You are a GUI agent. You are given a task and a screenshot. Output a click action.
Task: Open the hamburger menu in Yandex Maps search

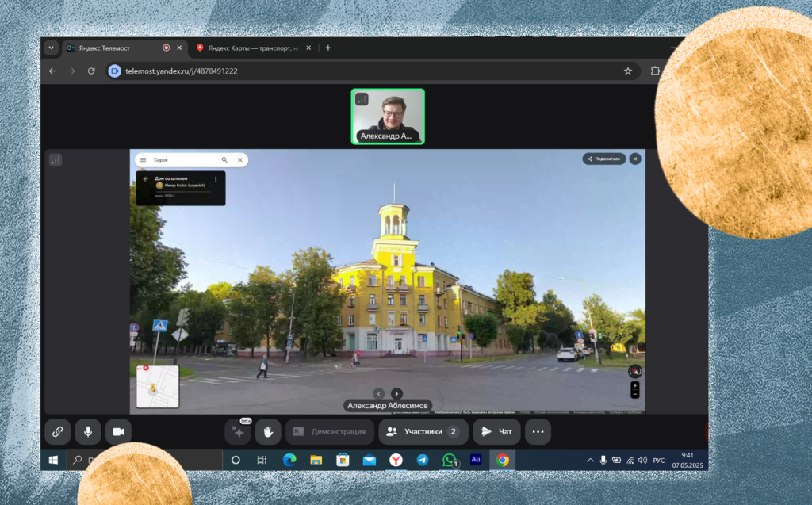144,160
